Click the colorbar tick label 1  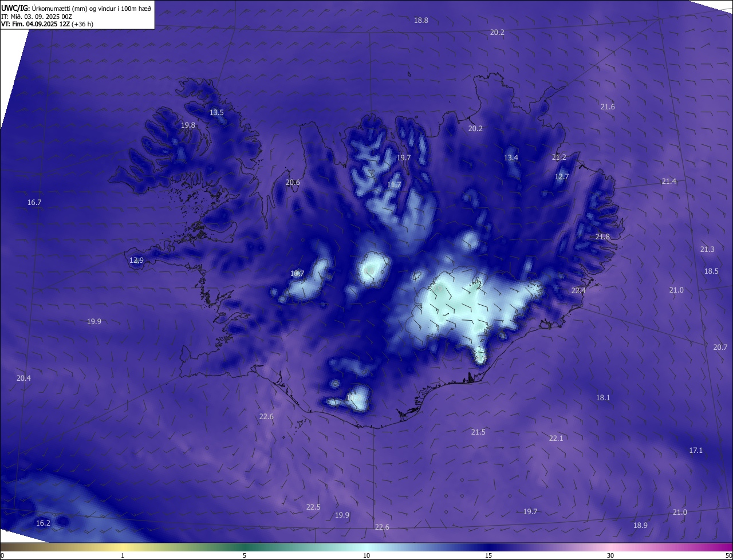click(x=123, y=555)
